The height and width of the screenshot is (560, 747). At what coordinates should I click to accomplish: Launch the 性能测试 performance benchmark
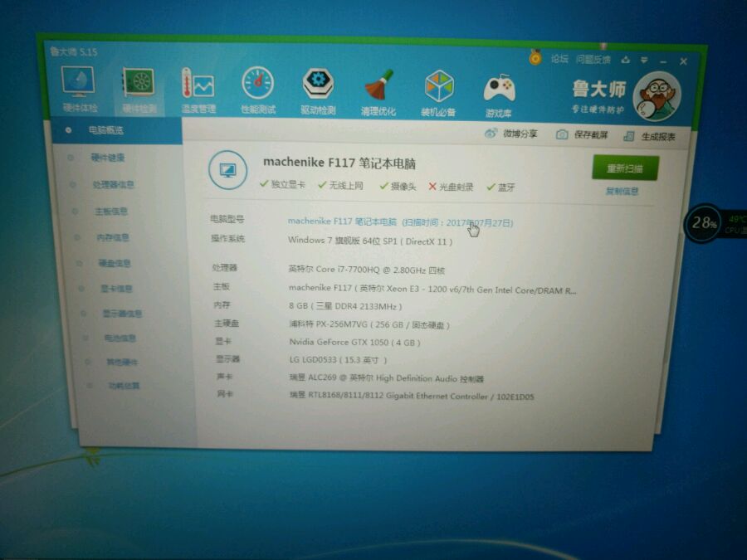pyautogui.click(x=258, y=90)
